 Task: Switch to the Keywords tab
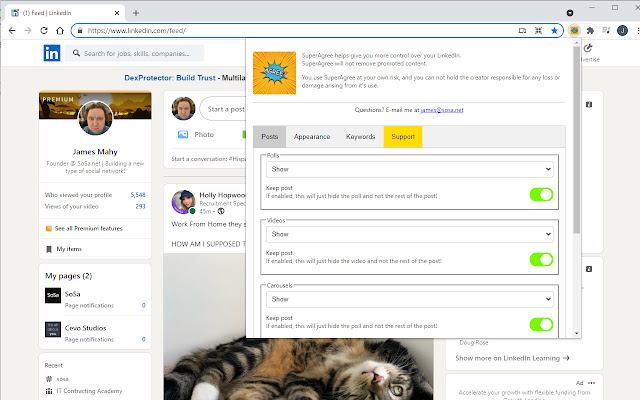(360, 137)
